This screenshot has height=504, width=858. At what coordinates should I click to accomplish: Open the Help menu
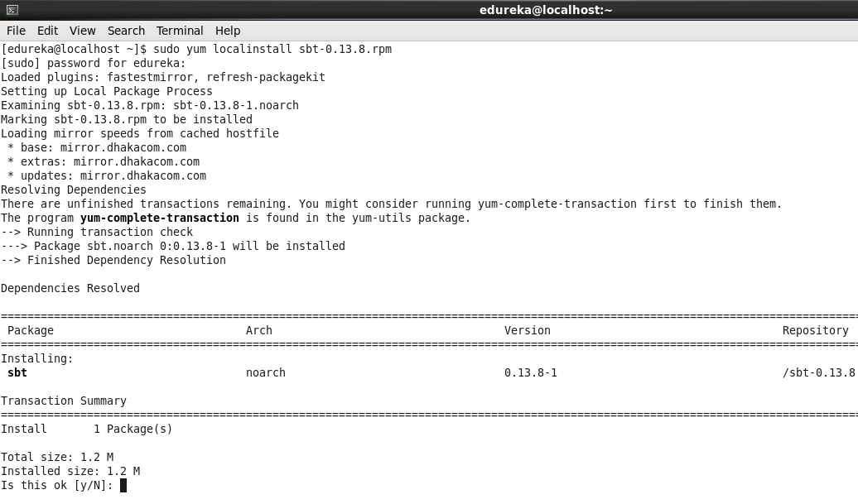pos(228,31)
